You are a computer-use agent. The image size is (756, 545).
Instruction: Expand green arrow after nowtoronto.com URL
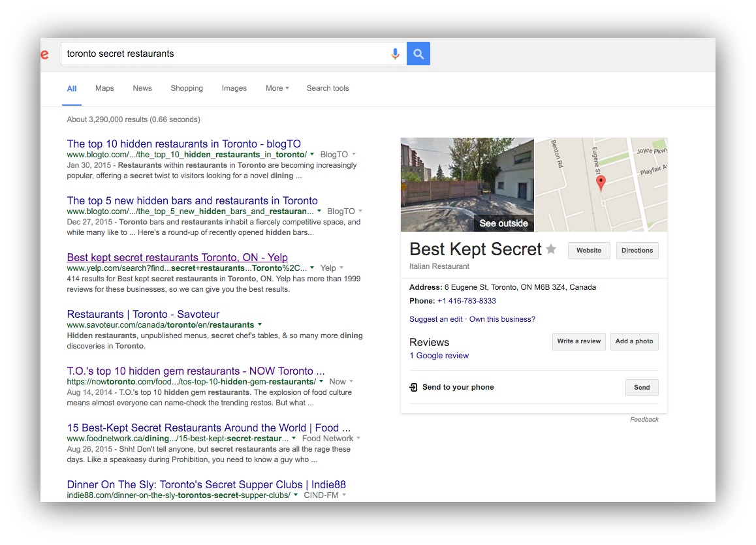[321, 381]
